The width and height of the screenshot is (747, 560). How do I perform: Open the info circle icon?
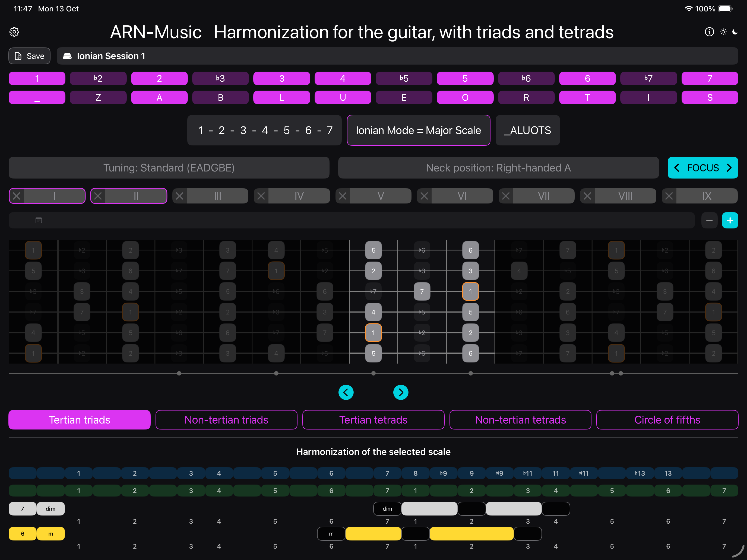click(x=709, y=32)
